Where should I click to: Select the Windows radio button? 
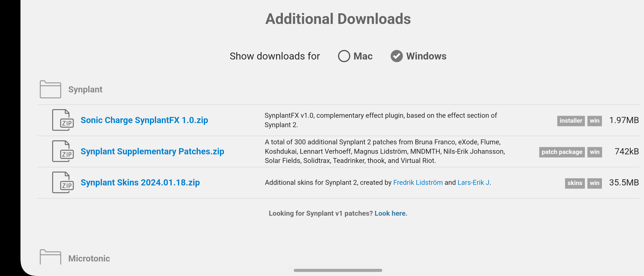click(397, 56)
